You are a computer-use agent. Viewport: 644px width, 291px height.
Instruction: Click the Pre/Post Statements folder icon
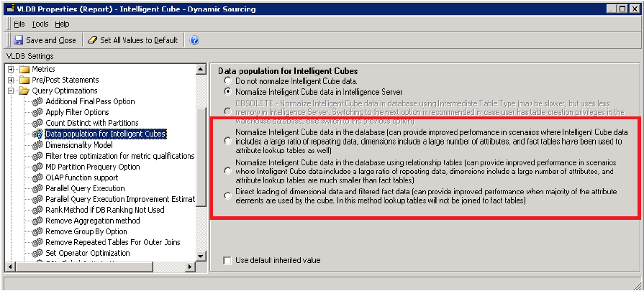point(24,80)
